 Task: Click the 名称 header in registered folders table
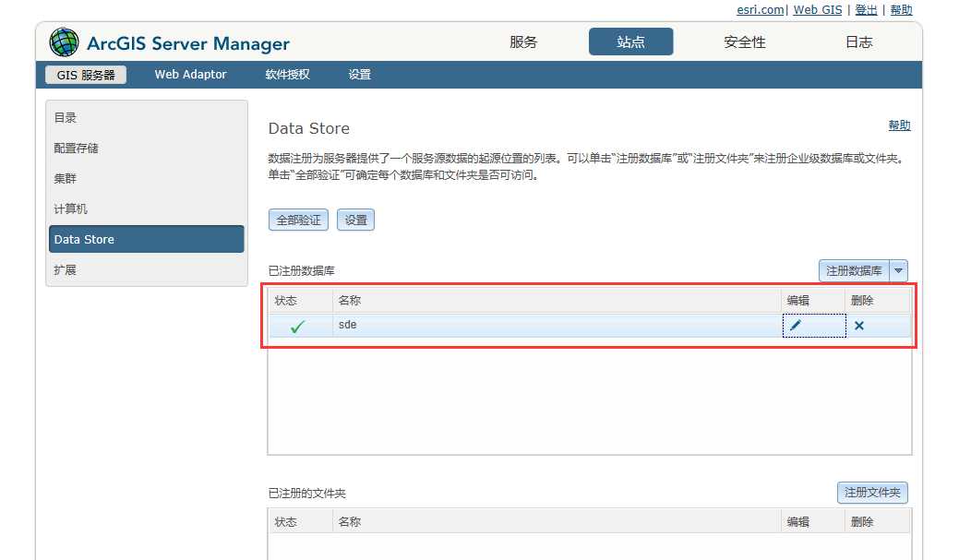point(556,521)
